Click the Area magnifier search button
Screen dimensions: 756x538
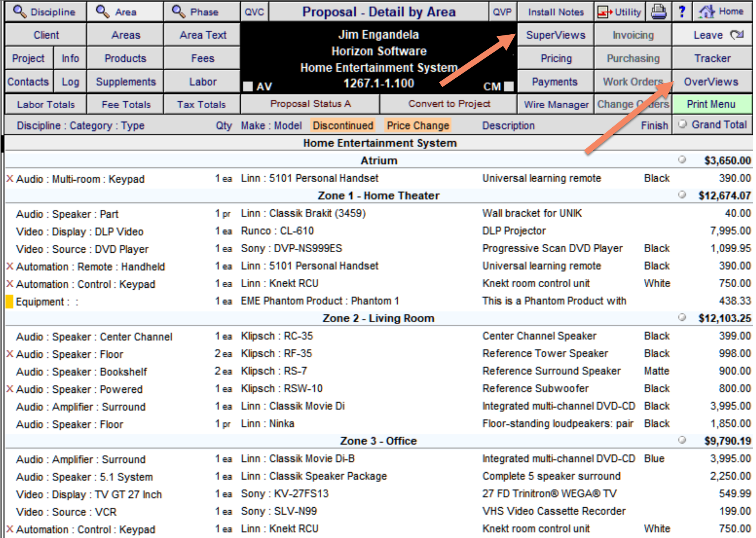[x=125, y=12]
